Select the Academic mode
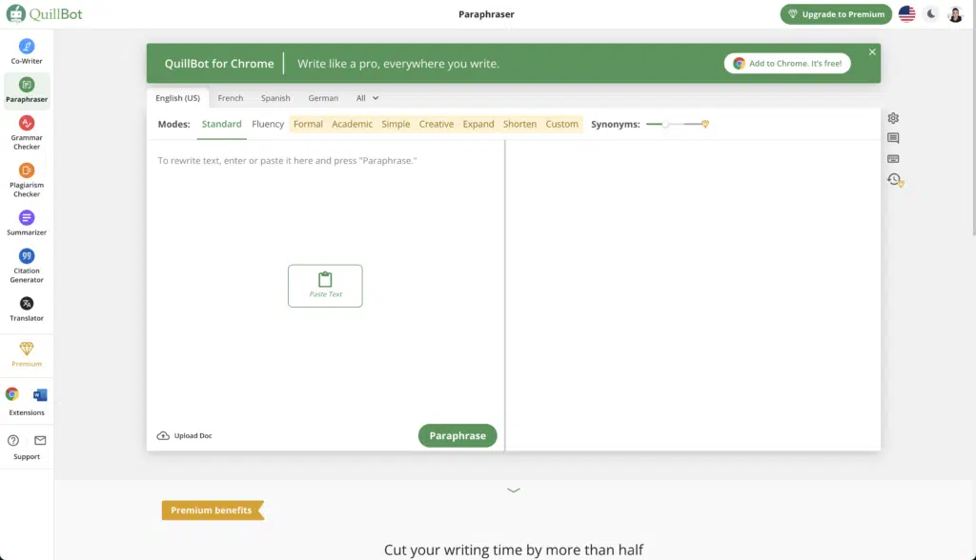Screen dimensions: 976x560 (353, 125)
